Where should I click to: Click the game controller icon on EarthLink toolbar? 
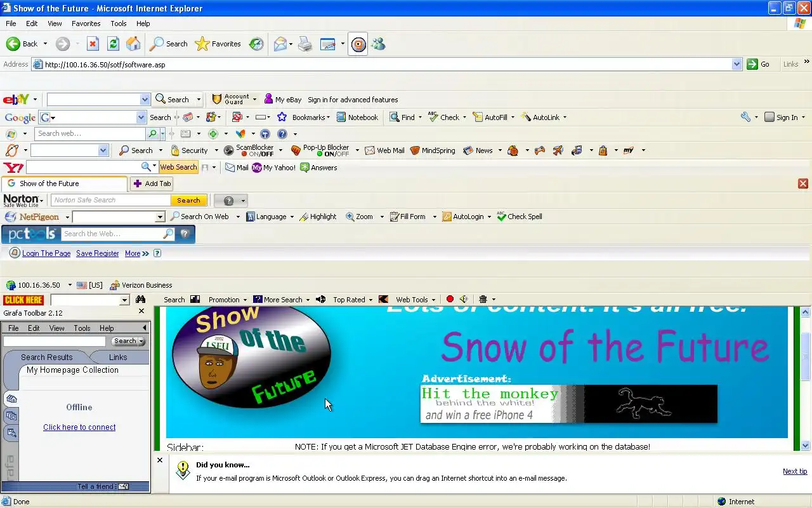540,150
